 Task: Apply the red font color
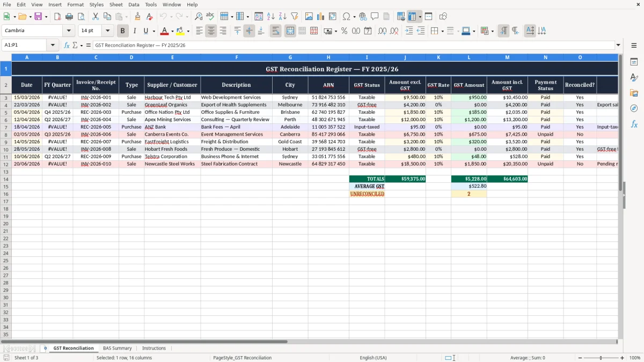tap(165, 31)
